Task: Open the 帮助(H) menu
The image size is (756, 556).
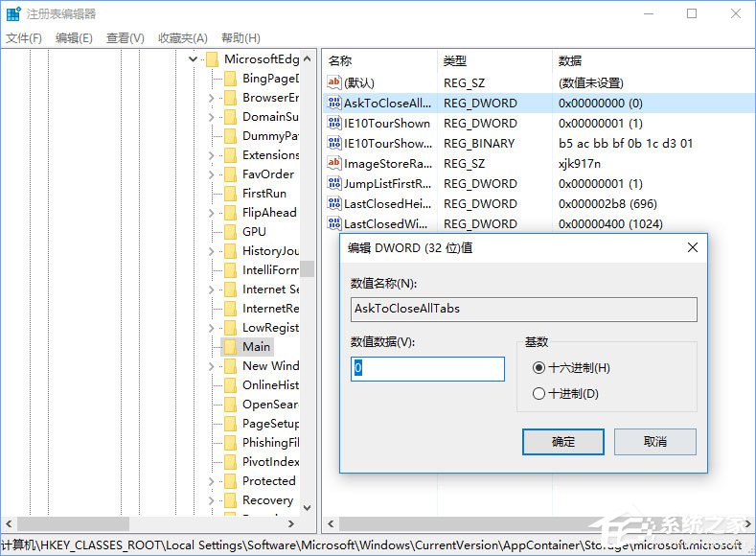Action: [x=241, y=38]
